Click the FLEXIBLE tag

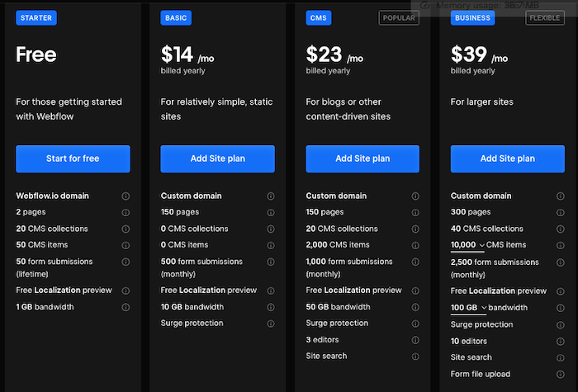544,17
